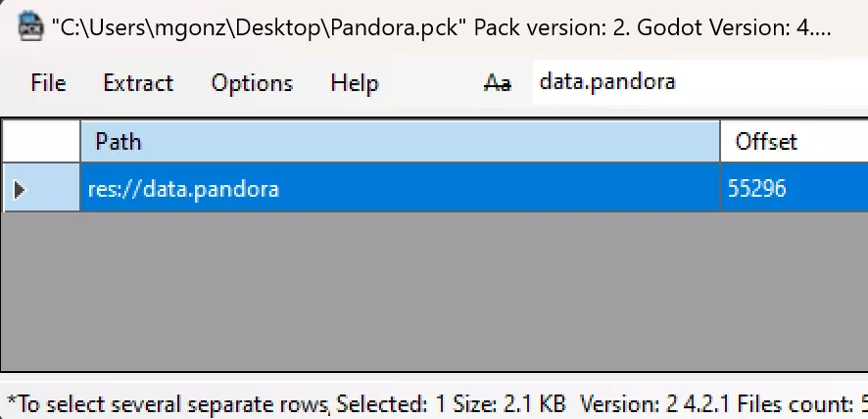
Task: Sort by the Path column header
Action: click(x=400, y=142)
